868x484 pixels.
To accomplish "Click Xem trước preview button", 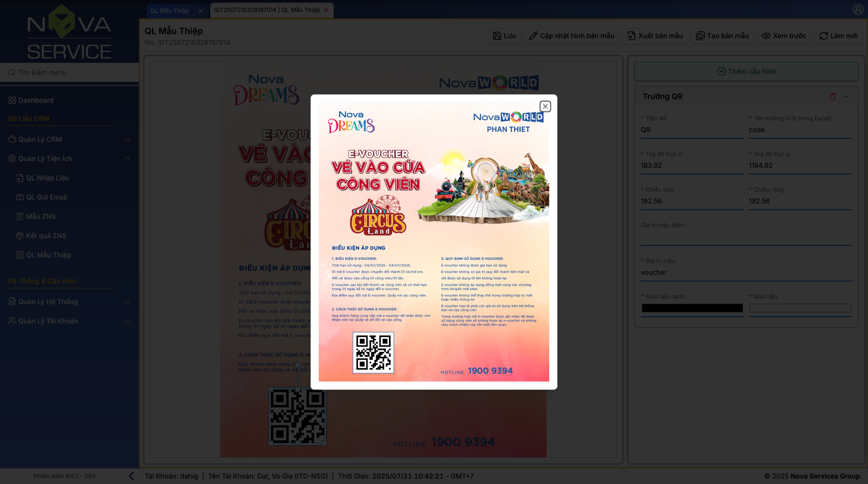I will 784,36.
